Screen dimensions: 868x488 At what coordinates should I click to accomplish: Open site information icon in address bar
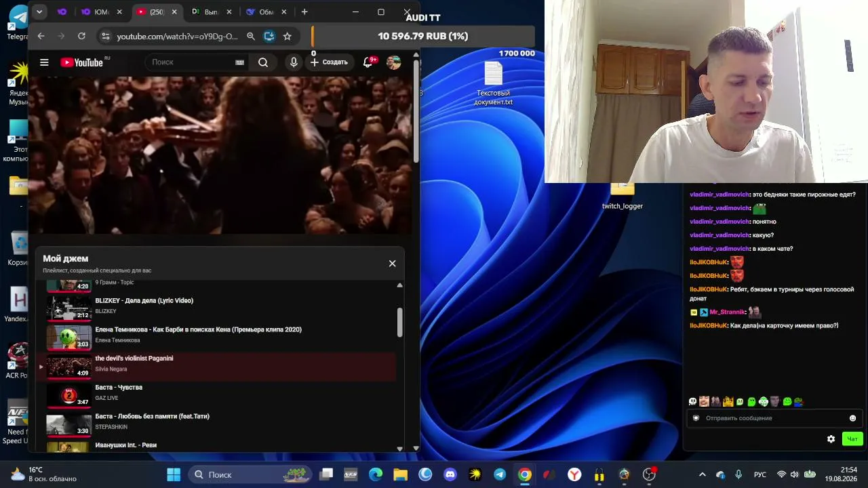tap(104, 36)
